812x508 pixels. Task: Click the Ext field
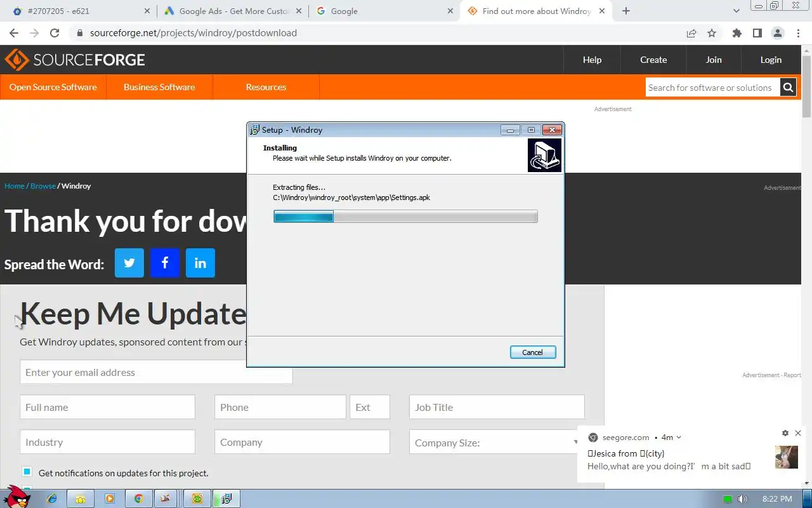[370, 407]
